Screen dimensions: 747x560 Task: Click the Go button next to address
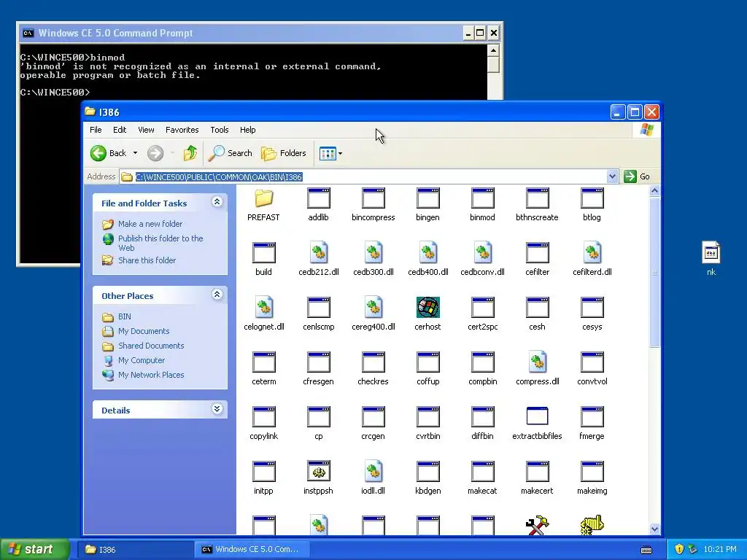click(x=637, y=176)
